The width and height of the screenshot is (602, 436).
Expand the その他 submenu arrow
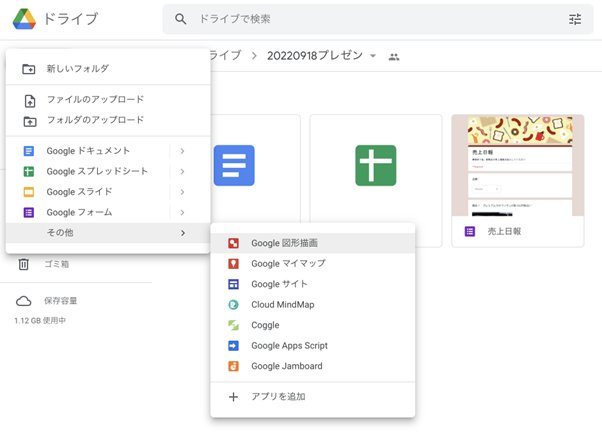(x=183, y=233)
